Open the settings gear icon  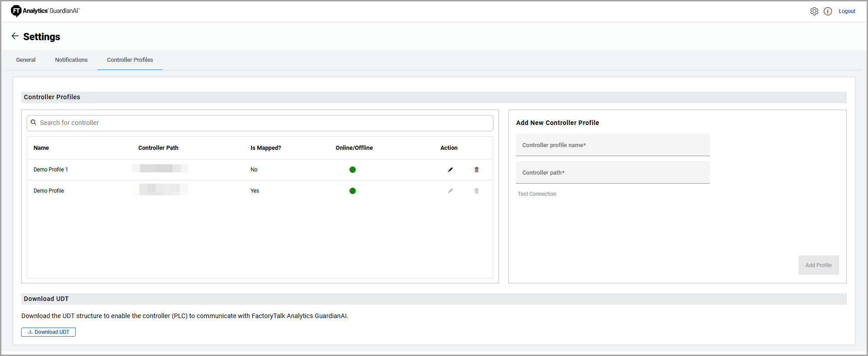(x=814, y=11)
